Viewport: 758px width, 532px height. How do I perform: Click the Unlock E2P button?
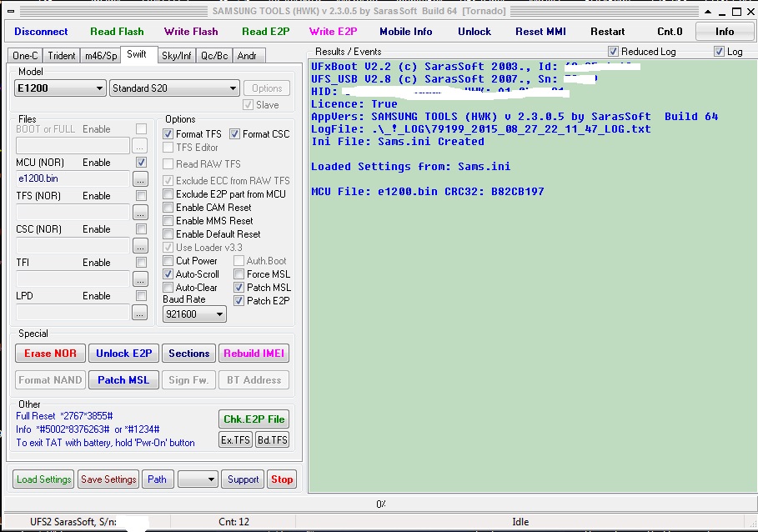[x=123, y=354]
